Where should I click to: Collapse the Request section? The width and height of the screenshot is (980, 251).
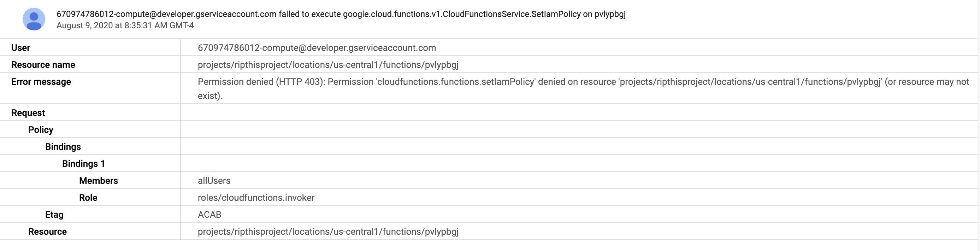(x=28, y=113)
